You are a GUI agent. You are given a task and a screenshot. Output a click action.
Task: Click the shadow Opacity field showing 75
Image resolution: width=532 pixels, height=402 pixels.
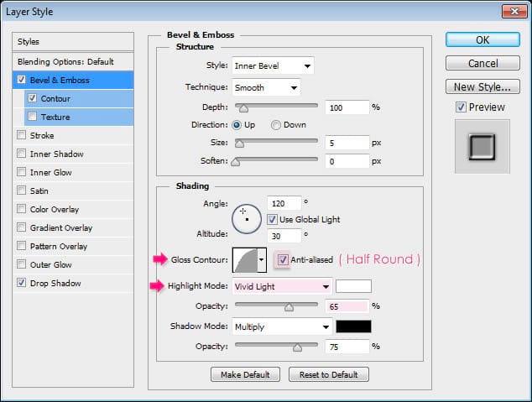[347, 347]
